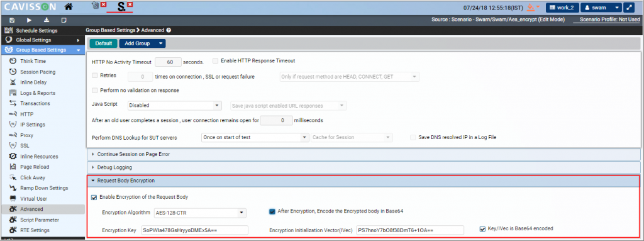The height and width of the screenshot is (241, 644).
Task: Click the Retries count input field
Action: (140, 77)
